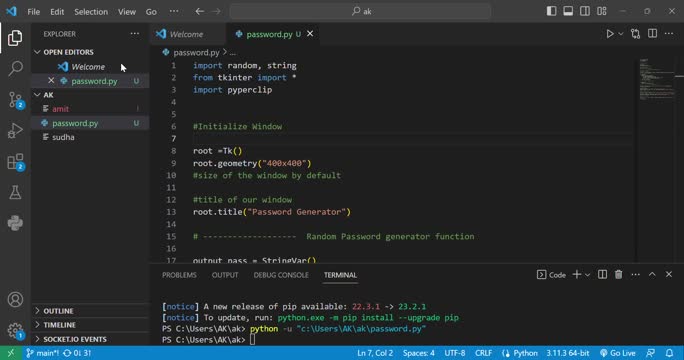The width and height of the screenshot is (684, 360).
Task: Open Explorer views and more actions ellipsis
Action: pos(135,34)
